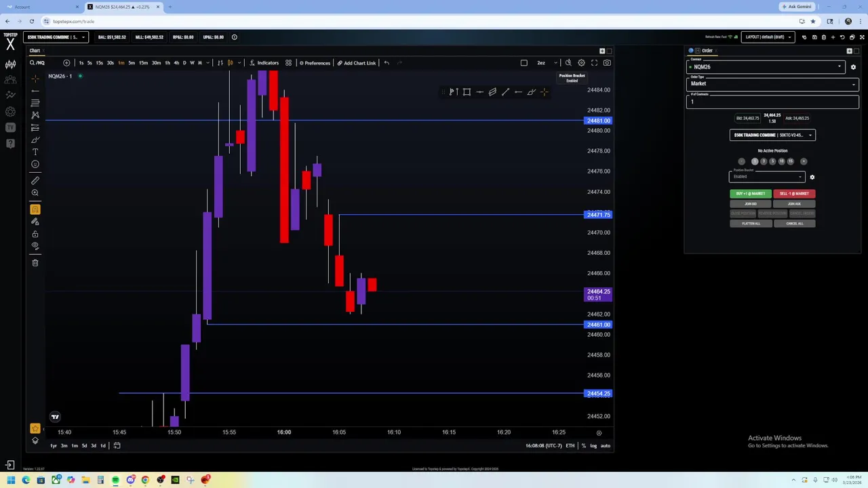Click the CANCEL ALL button
The image size is (868, 488).
[794, 224]
